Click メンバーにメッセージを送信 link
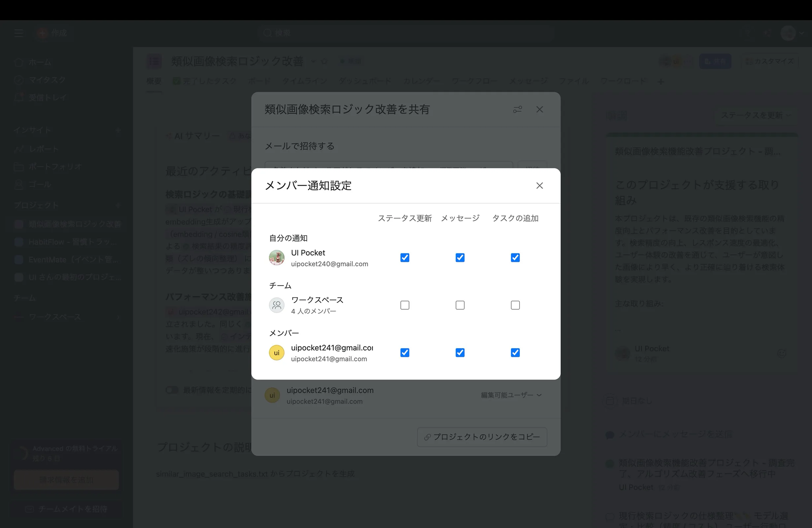 click(675, 434)
